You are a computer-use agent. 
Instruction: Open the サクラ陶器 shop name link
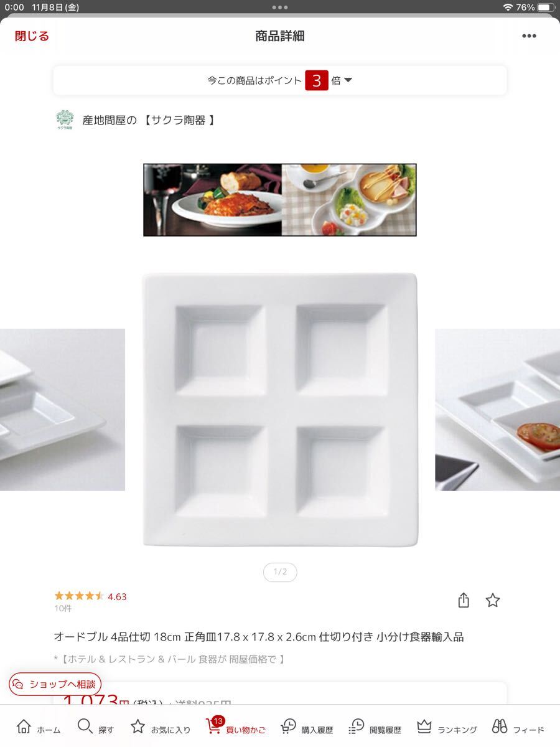[149, 120]
